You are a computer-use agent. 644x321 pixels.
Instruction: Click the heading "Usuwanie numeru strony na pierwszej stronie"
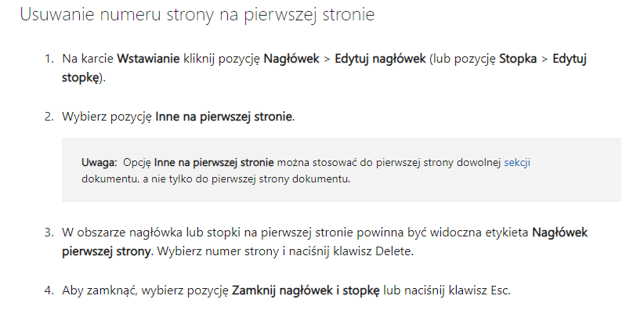pos(197,14)
